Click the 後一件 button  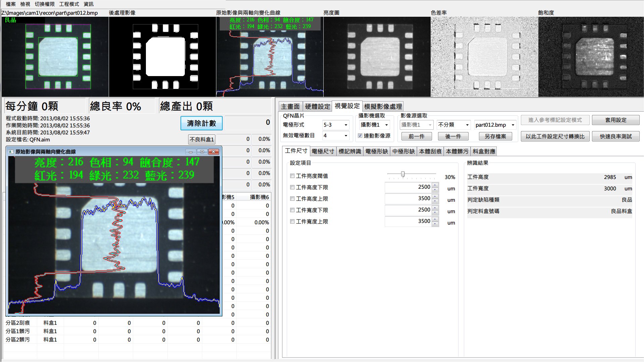coord(453,136)
